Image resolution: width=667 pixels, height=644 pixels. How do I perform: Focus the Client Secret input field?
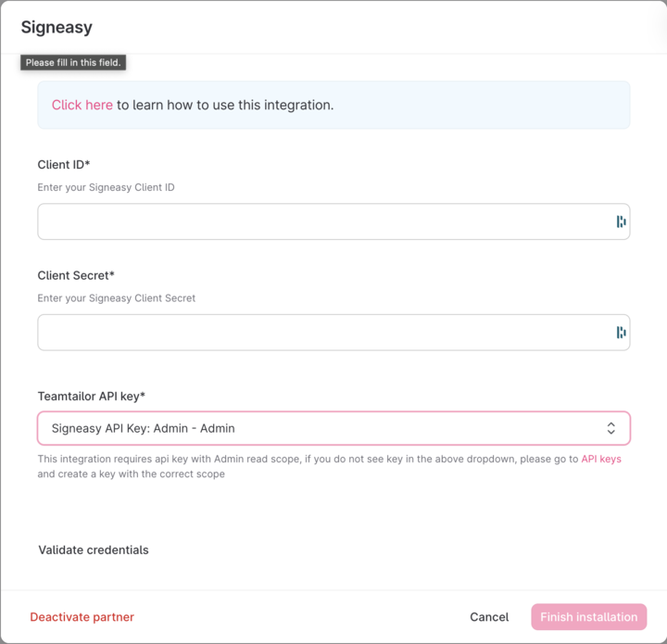point(333,333)
